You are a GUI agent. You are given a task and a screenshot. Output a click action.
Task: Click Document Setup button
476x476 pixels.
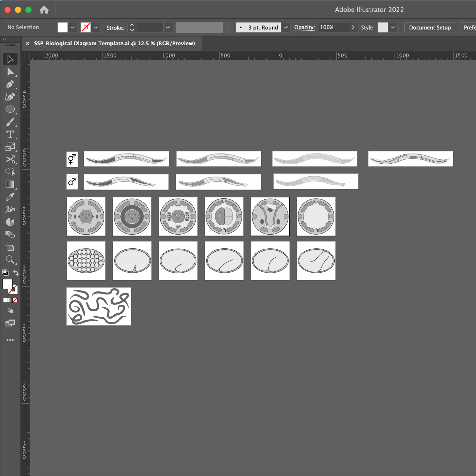[x=430, y=28]
